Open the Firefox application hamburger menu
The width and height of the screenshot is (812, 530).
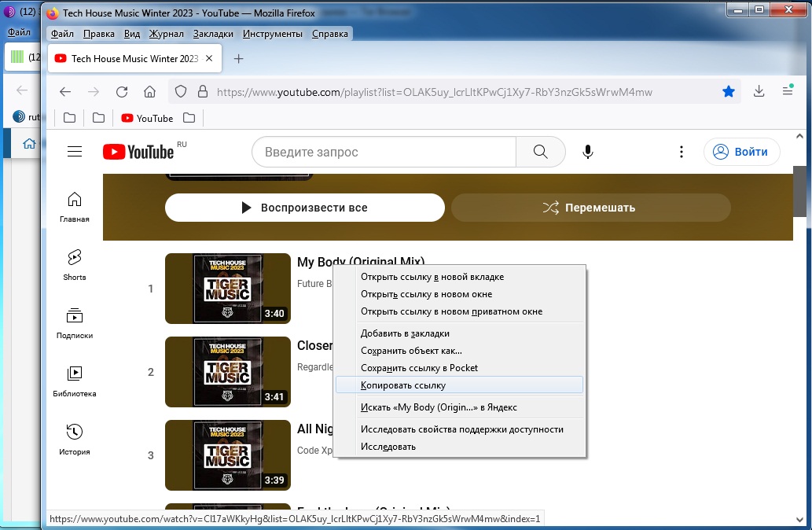point(788,91)
